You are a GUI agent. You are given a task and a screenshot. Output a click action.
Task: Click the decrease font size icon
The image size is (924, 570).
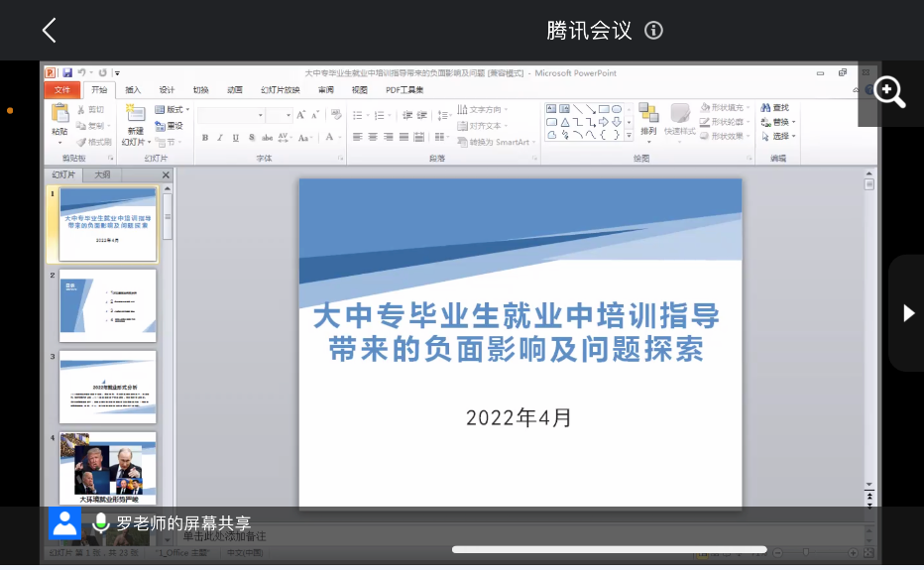click(x=315, y=115)
